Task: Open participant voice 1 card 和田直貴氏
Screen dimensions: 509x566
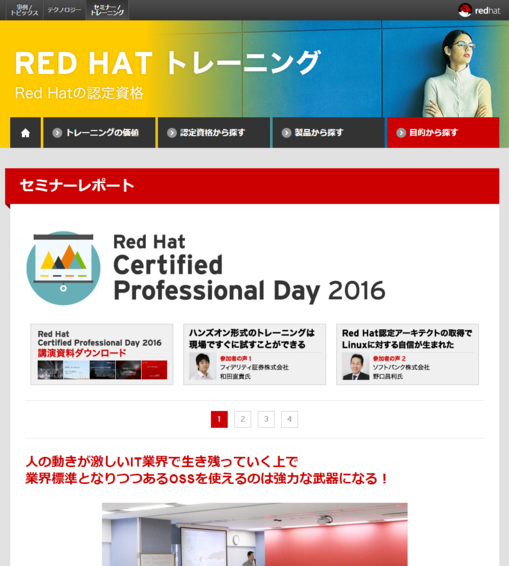Action: (x=254, y=354)
